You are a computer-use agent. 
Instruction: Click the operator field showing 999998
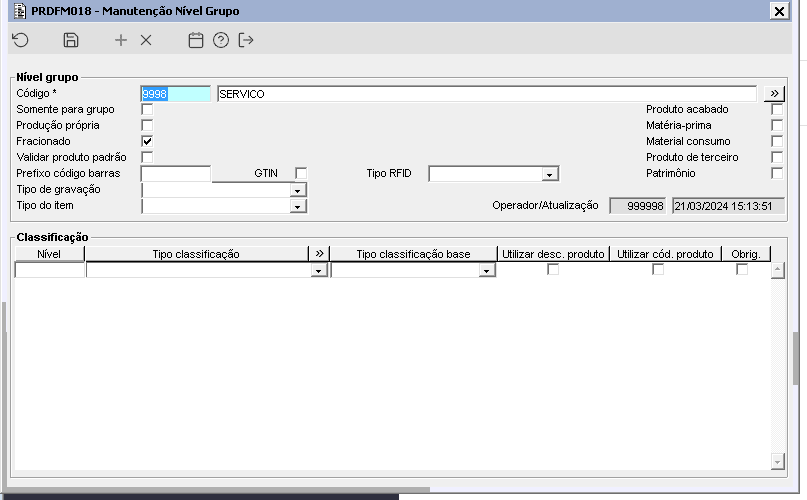pos(638,206)
